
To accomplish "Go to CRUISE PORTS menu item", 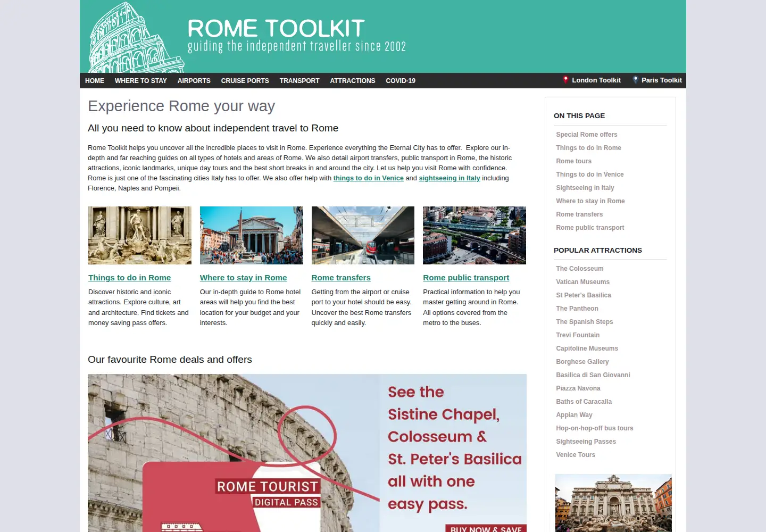I will pos(245,81).
